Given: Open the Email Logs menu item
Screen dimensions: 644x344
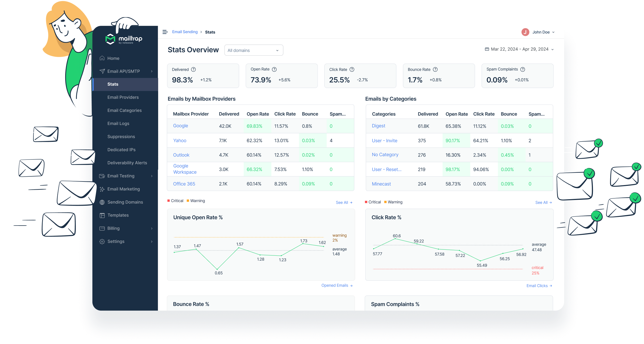Looking at the screenshot, I should click(118, 123).
